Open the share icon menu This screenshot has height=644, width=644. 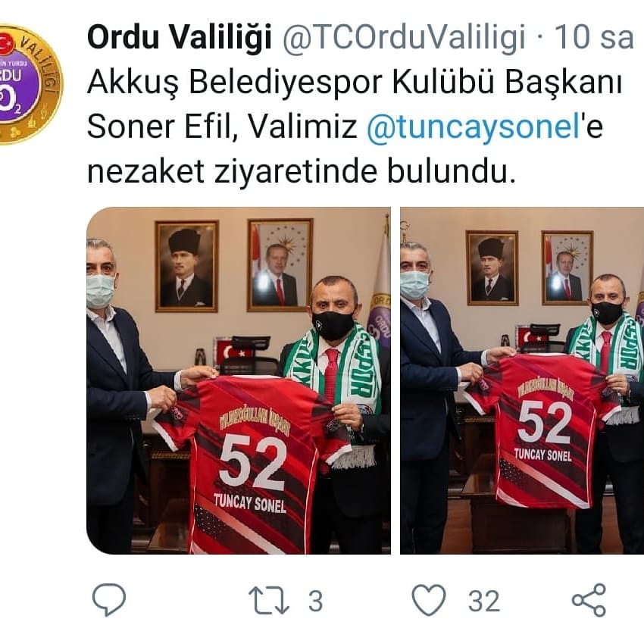coord(589,600)
